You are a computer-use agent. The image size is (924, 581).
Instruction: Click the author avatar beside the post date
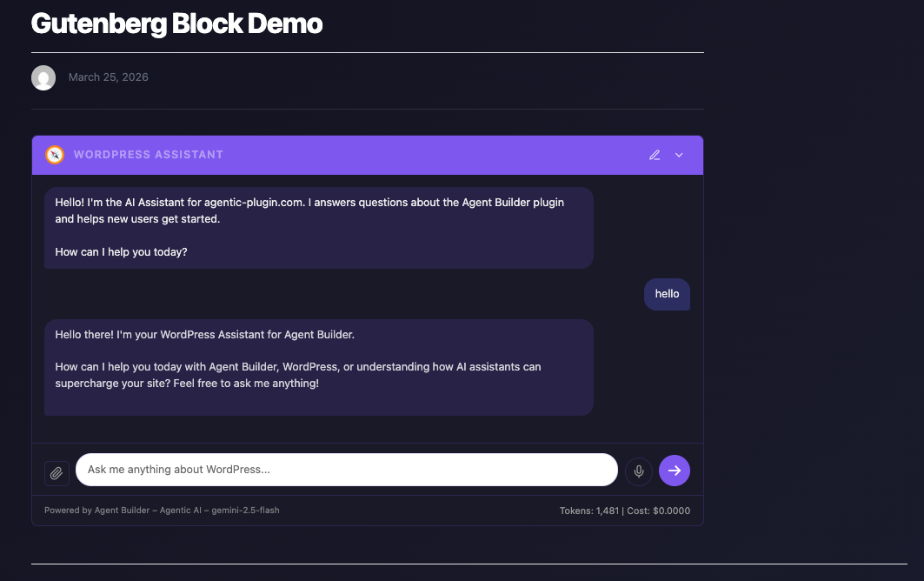click(x=43, y=77)
